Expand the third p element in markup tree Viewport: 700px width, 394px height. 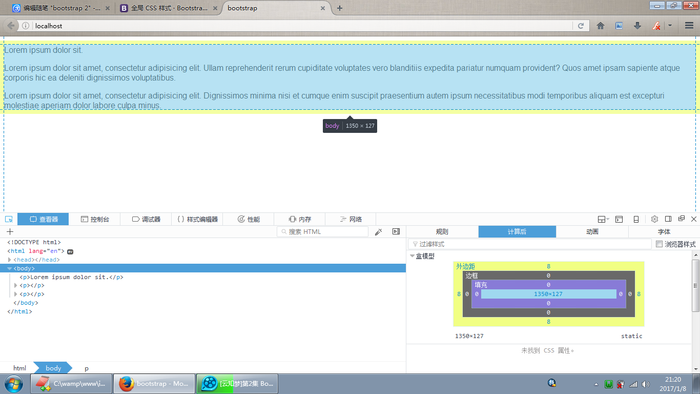(16, 294)
